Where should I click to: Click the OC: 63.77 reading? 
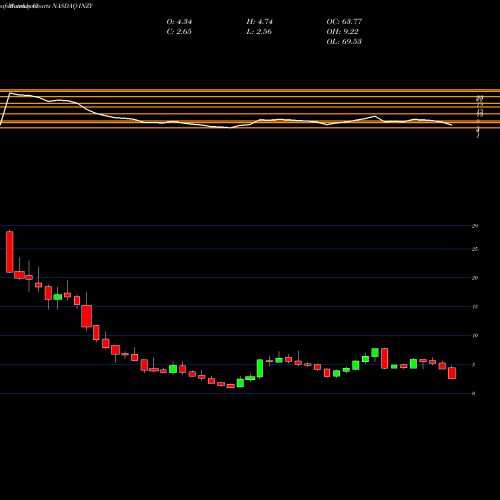tap(344, 22)
